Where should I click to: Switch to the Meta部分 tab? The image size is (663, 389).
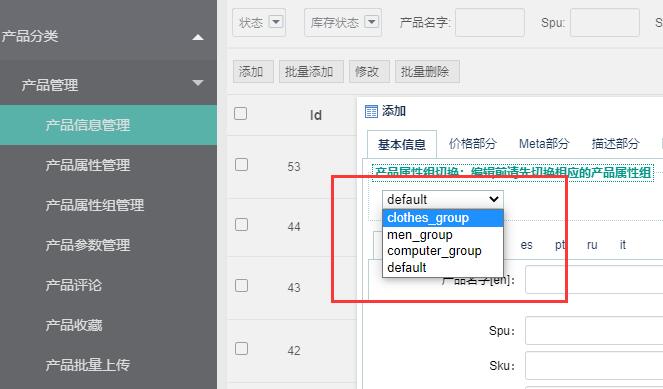[544, 144]
